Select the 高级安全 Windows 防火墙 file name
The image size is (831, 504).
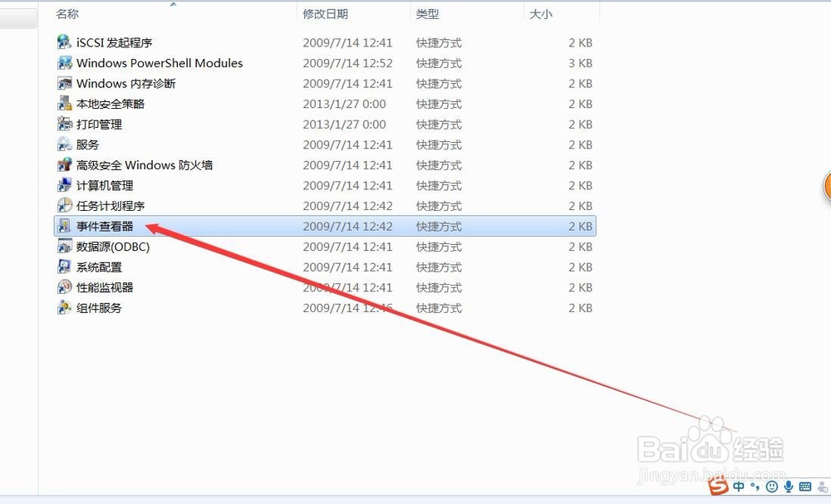(x=144, y=164)
